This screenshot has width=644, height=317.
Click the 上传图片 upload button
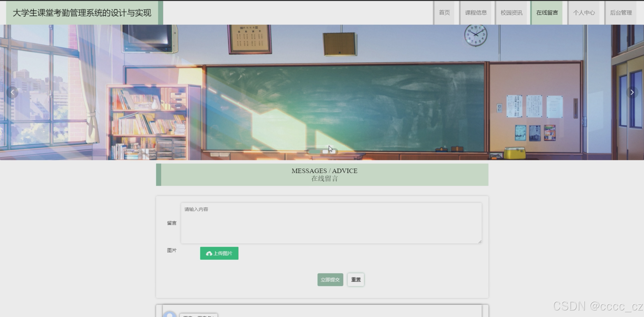click(219, 253)
